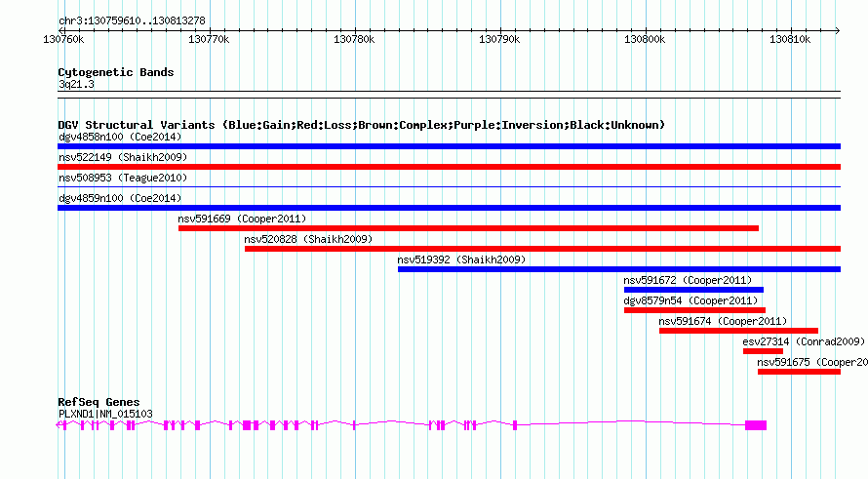Select the nsv508953 (Teague2010) label
Screen dimensions: 868x479
click(123, 178)
